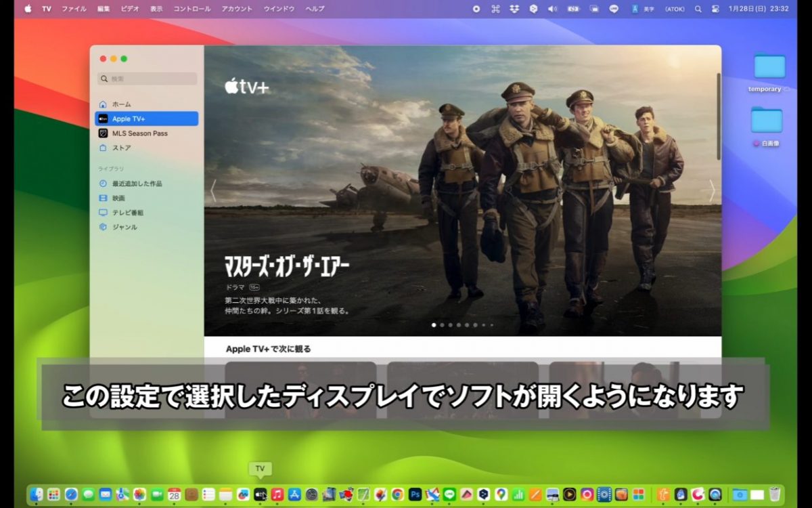Show 最近追加した作品 in the library

[x=147, y=184]
